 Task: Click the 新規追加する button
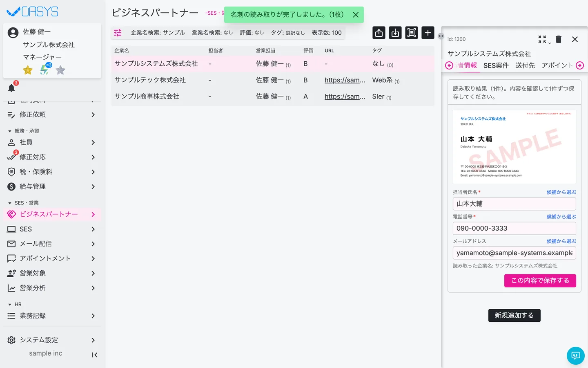[x=514, y=315]
